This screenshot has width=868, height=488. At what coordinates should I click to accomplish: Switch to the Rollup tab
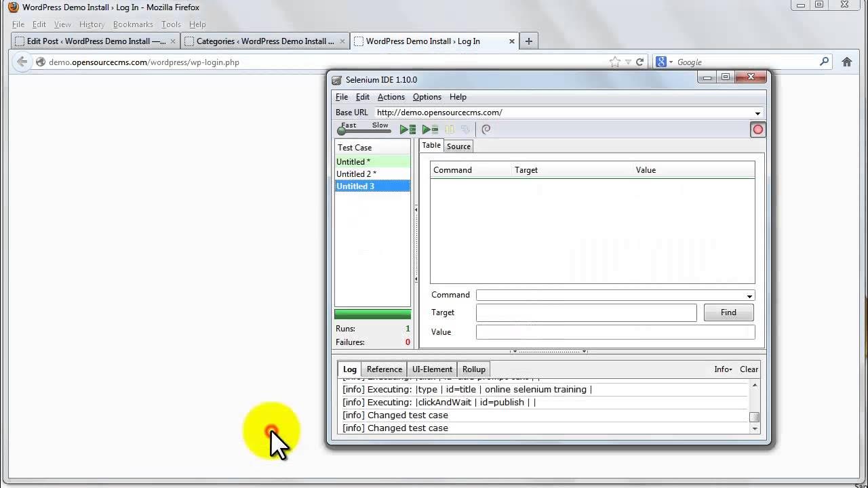coord(474,369)
